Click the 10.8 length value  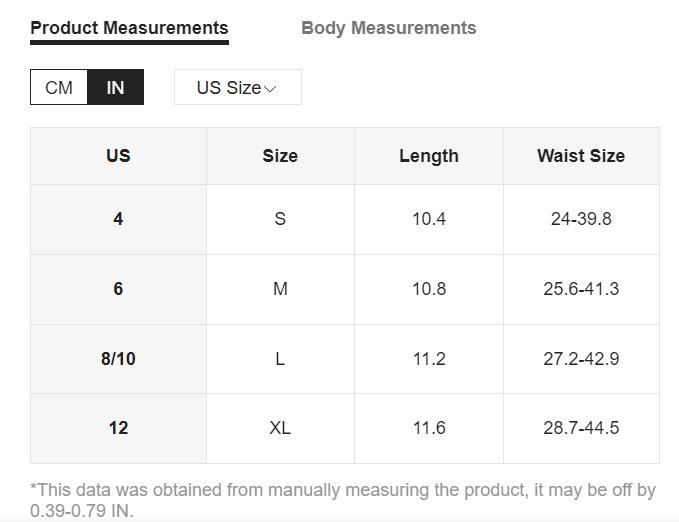[429, 289]
